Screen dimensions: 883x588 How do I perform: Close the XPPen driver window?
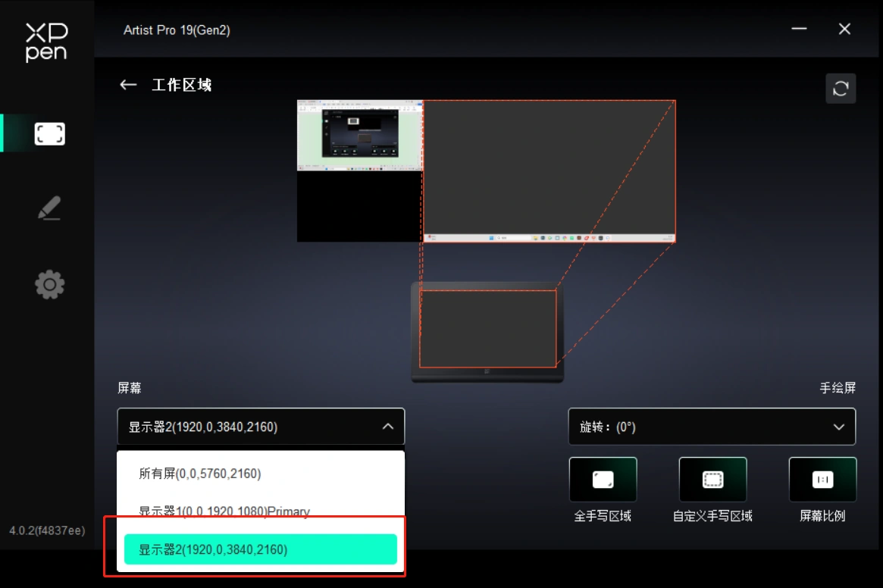(x=844, y=29)
